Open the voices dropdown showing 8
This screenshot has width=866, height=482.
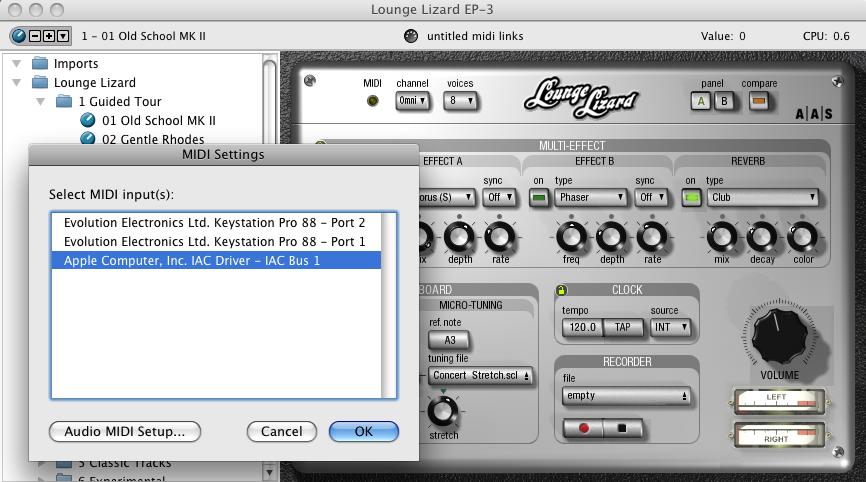click(x=461, y=101)
